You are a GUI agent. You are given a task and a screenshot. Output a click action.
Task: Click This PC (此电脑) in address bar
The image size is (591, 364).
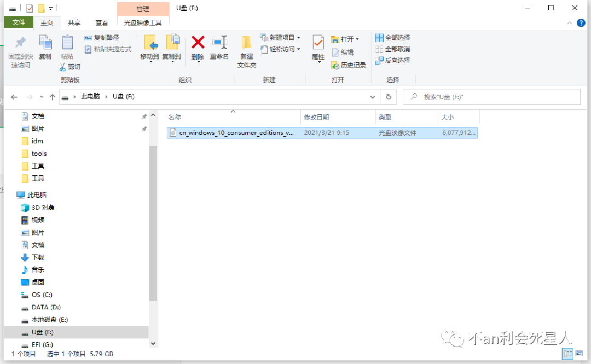[90, 97]
